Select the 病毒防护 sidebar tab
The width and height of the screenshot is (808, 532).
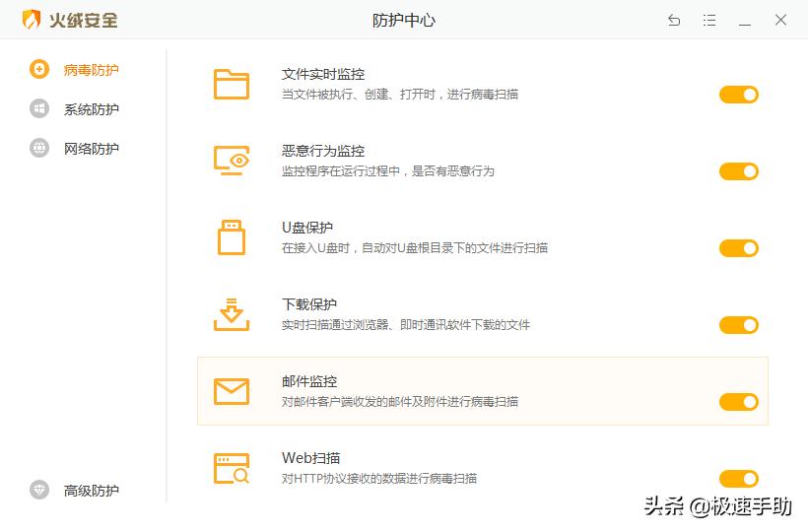[91, 70]
